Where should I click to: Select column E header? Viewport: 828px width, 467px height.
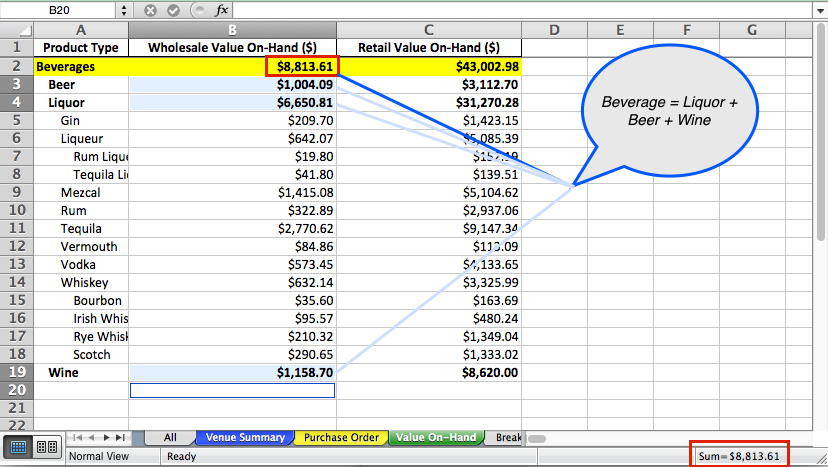(x=620, y=30)
